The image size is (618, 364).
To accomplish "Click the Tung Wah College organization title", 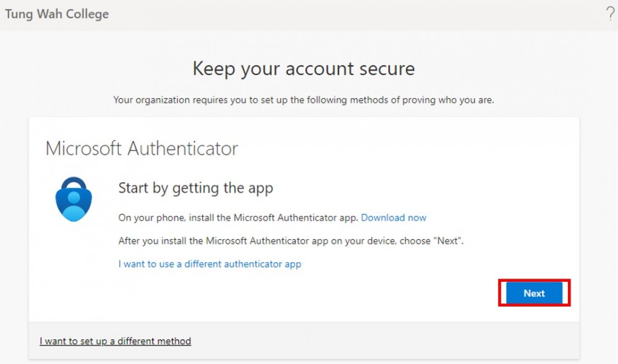I will (57, 14).
